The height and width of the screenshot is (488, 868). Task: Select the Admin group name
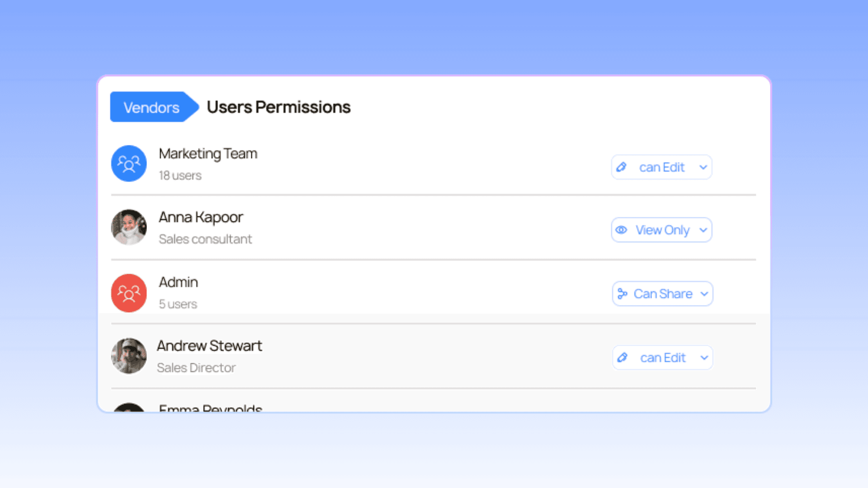click(178, 282)
